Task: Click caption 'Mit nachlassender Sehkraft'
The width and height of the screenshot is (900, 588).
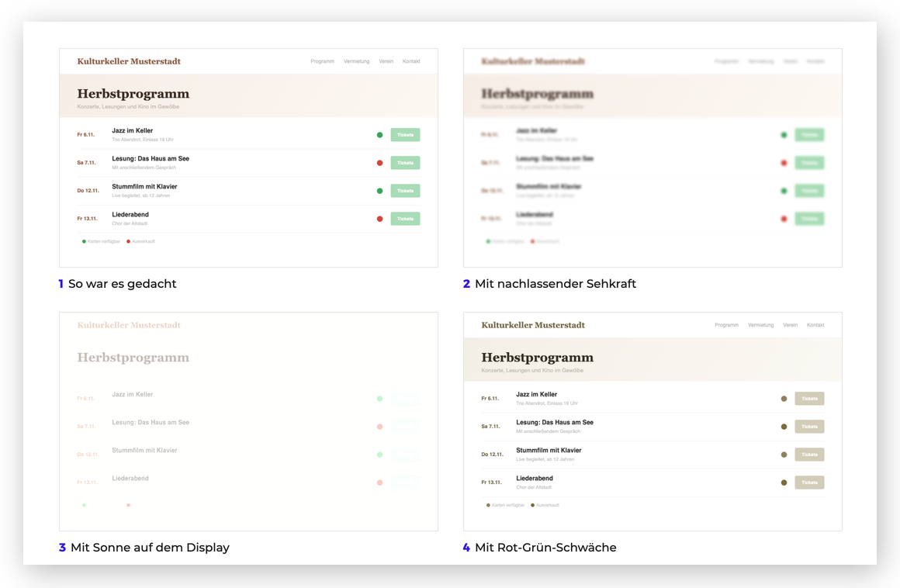Action: tap(556, 284)
